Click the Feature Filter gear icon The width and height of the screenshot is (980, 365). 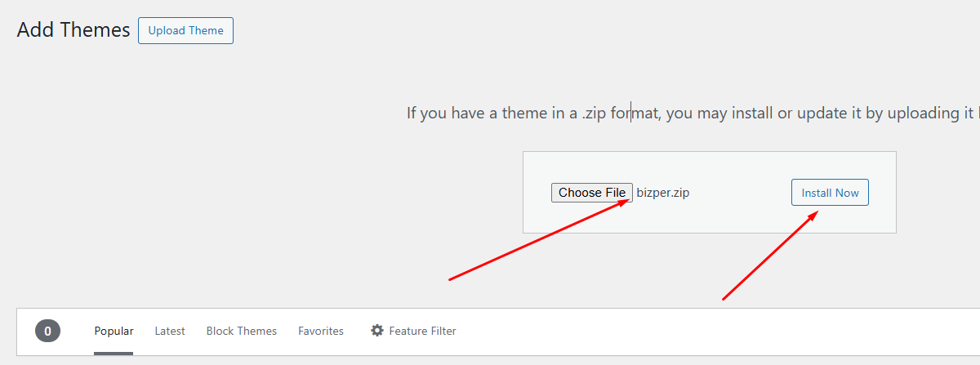pyautogui.click(x=376, y=331)
